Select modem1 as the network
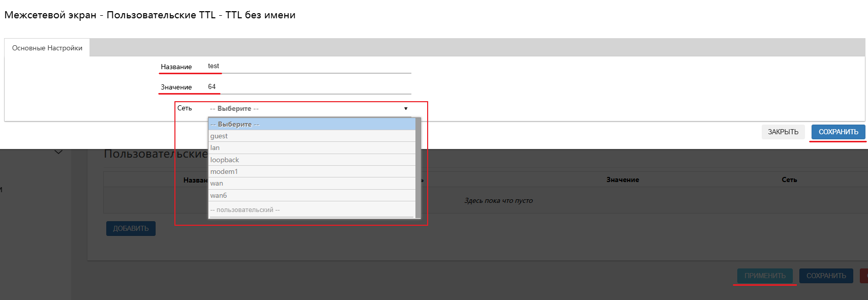868x300 pixels. click(311, 171)
